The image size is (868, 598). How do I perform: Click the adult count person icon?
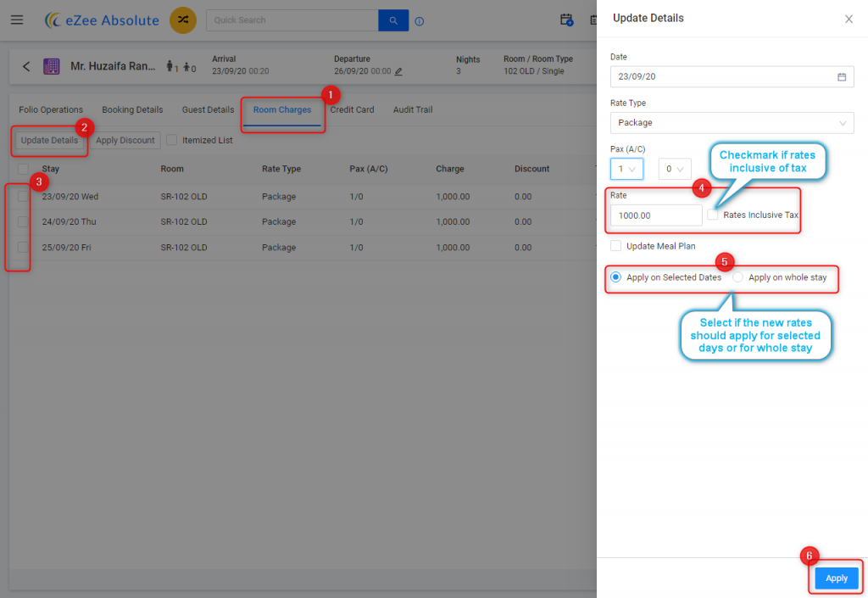point(171,66)
